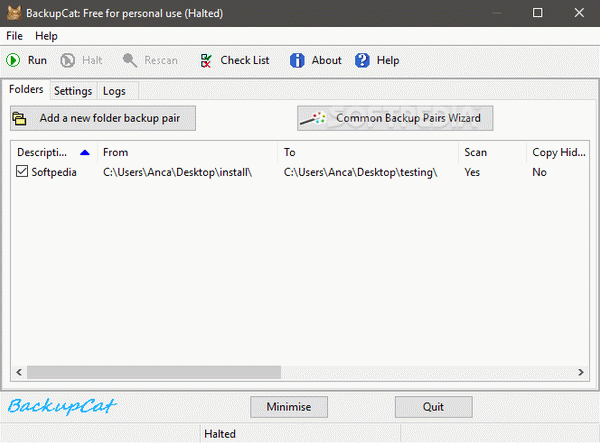Click the path C:\Users\Anca\Desktop\testing\
Image resolution: width=600 pixels, height=443 pixels.
tap(360, 172)
